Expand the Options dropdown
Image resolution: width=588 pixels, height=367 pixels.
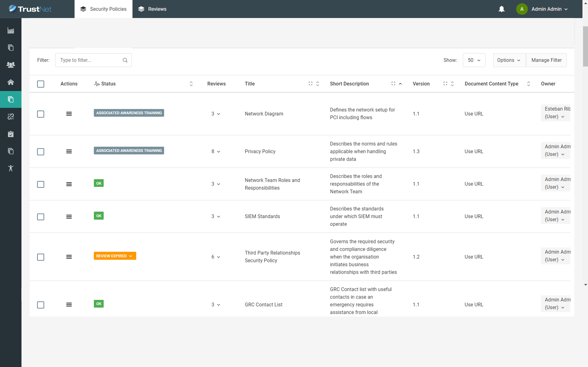click(x=509, y=60)
